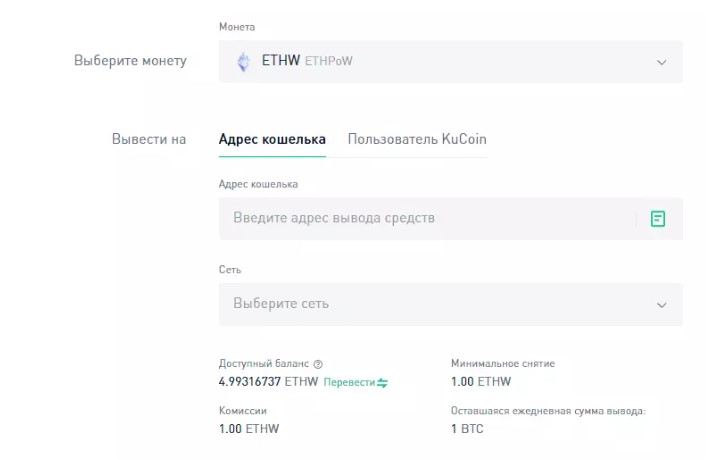Click the Сеть label above network field
The image size is (706, 460).
(230, 270)
